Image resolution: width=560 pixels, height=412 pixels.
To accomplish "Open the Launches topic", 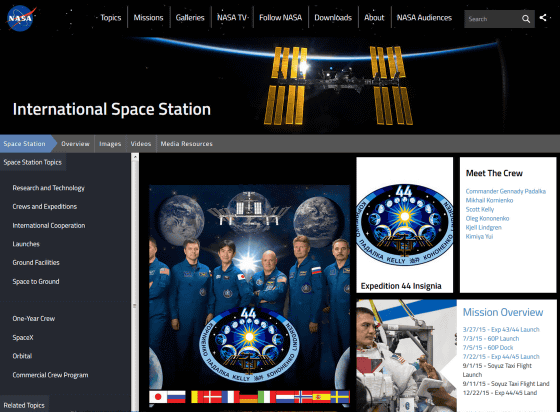I will [x=26, y=244].
